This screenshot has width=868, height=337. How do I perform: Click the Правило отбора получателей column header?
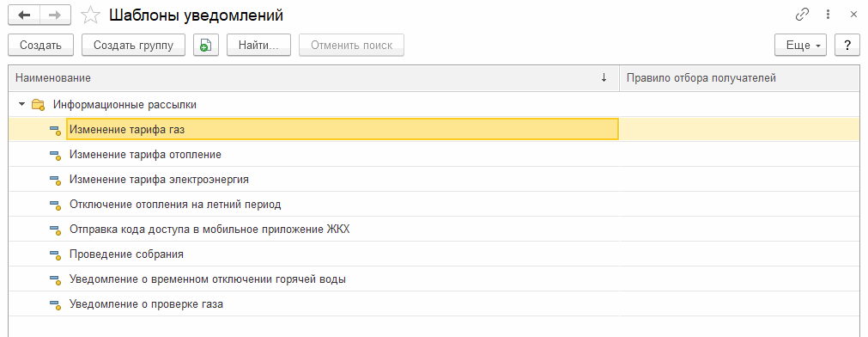[x=701, y=78]
